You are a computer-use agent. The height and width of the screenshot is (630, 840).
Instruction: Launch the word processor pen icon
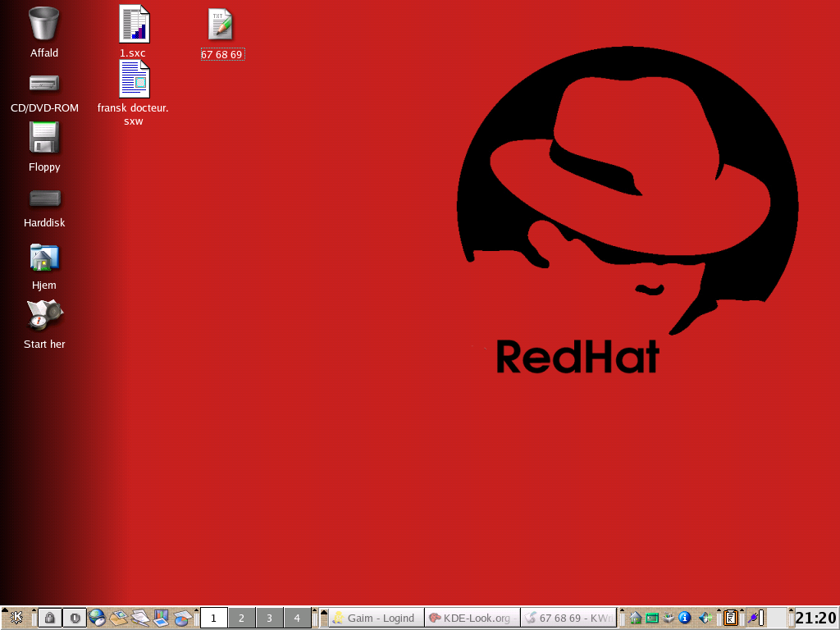140,618
